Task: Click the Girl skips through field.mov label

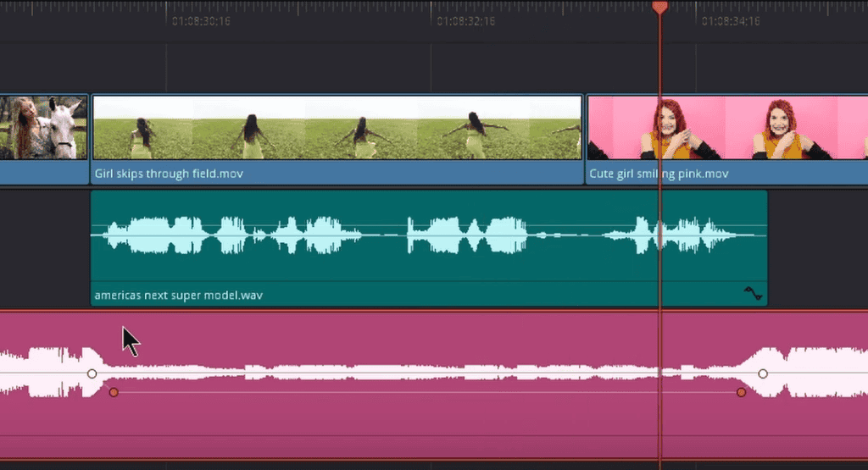Action: (x=169, y=174)
